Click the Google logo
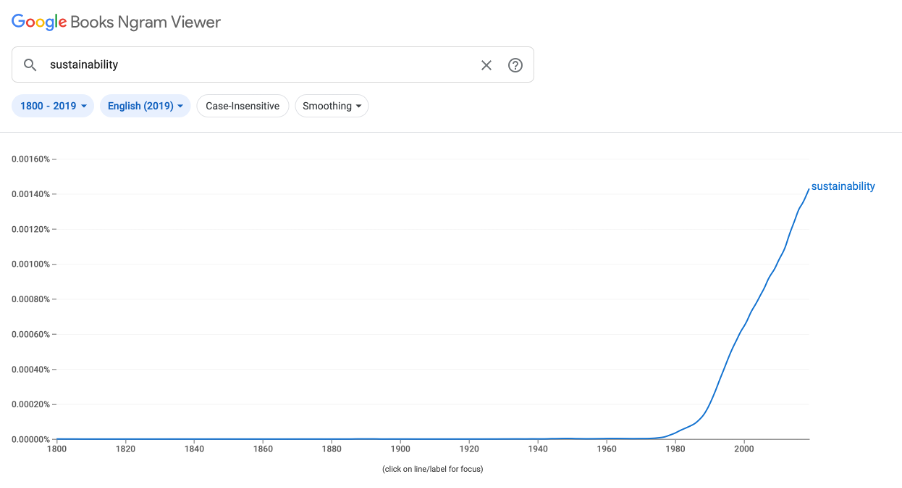902x488 pixels. click(x=39, y=22)
